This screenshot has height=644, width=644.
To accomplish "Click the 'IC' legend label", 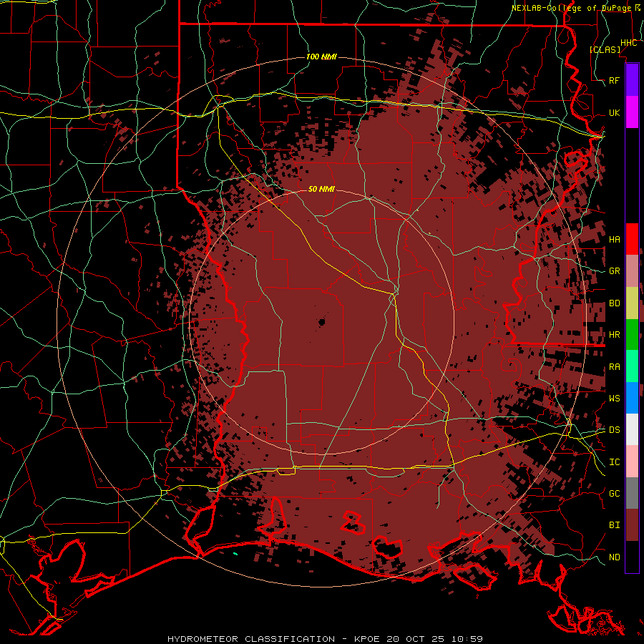I will point(615,462).
